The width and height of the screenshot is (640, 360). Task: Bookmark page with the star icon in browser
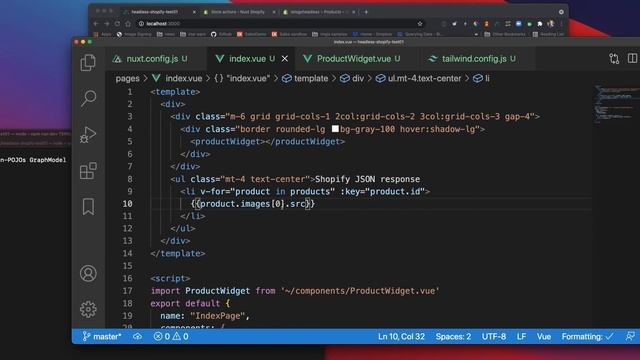click(x=420, y=24)
